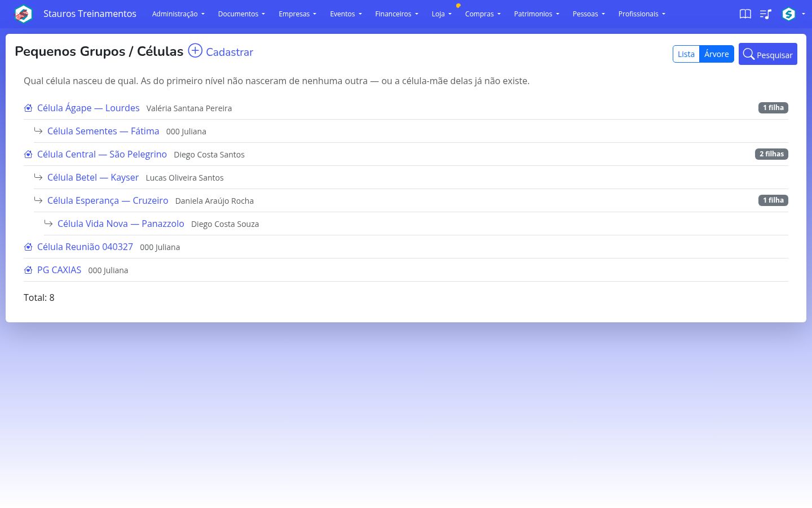Click the plus circle Cadastrar icon
The height and width of the screenshot is (508, 812).
click(x=195, y=51)
